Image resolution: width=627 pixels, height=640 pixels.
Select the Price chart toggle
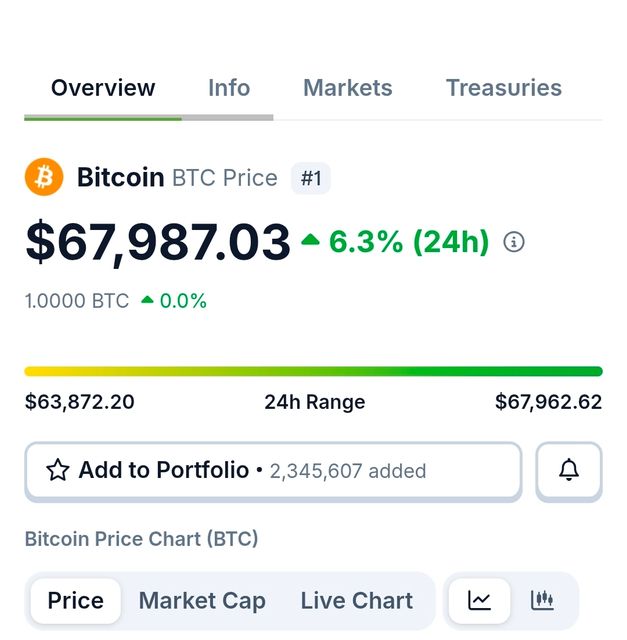[75, 601]
